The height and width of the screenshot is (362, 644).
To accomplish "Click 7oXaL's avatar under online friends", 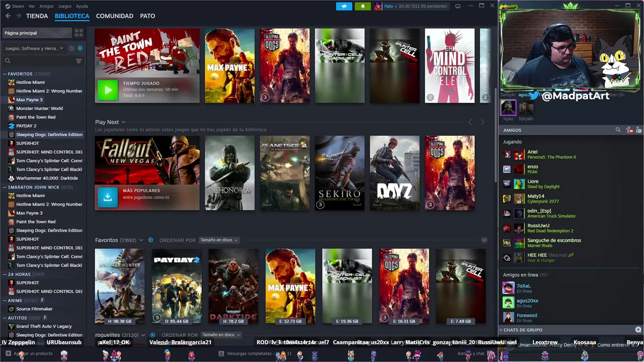I will click(508, 288).
